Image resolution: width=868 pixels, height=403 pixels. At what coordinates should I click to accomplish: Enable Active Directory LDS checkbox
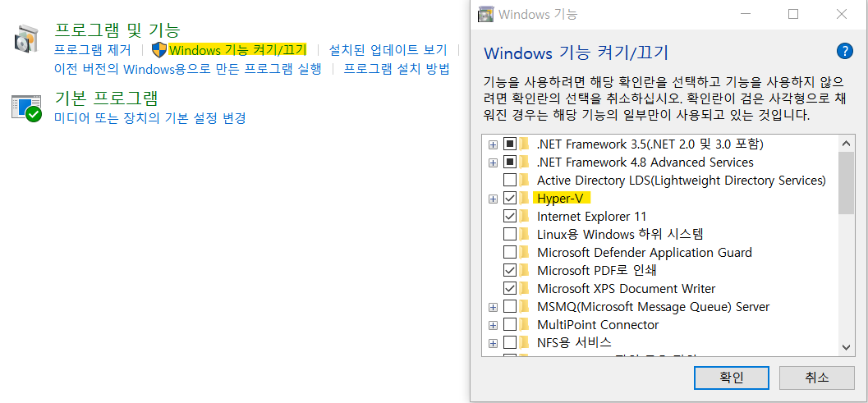(510, 180)
